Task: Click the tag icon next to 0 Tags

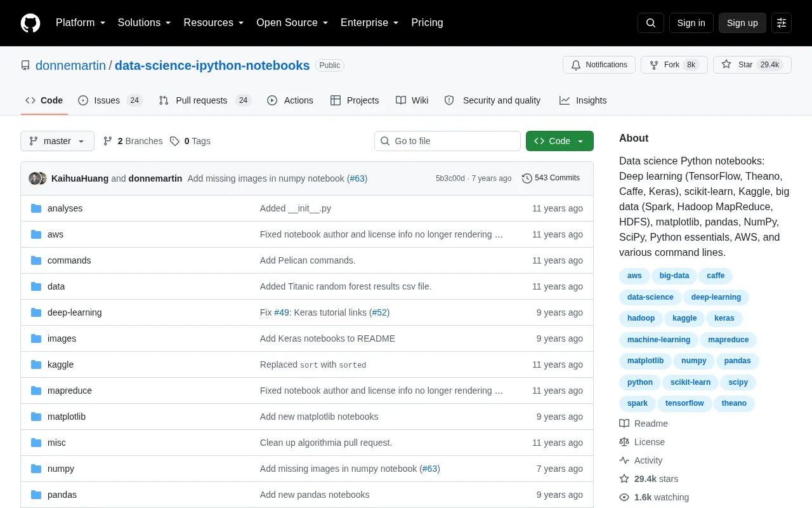Action: coord(174,141)
